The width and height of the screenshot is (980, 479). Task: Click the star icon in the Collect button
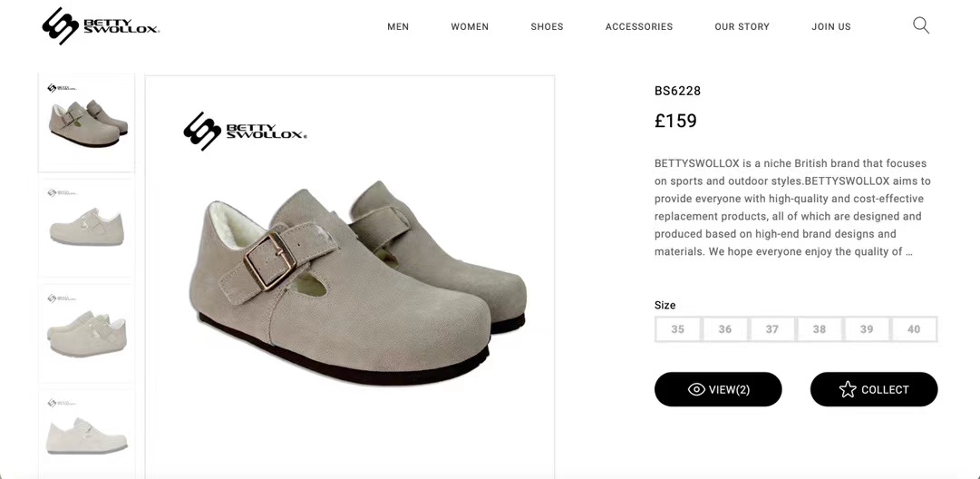tap(848, 389)
